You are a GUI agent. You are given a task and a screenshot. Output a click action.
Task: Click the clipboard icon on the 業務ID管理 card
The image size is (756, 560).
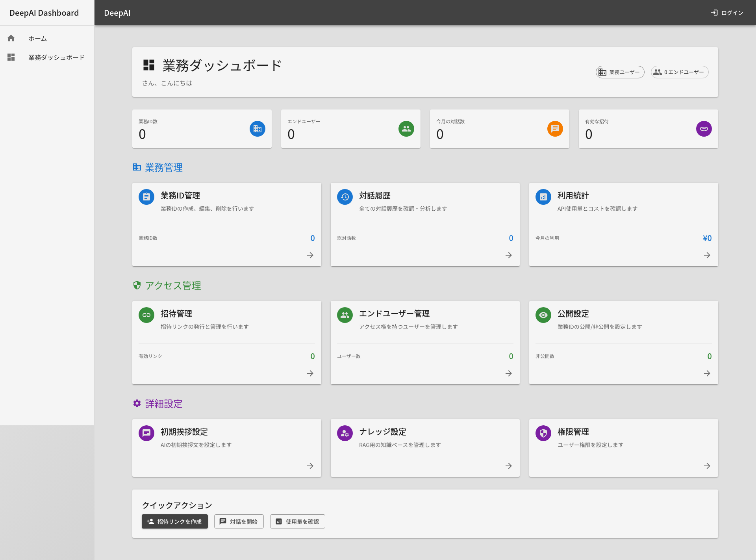[x=146, y=197]
